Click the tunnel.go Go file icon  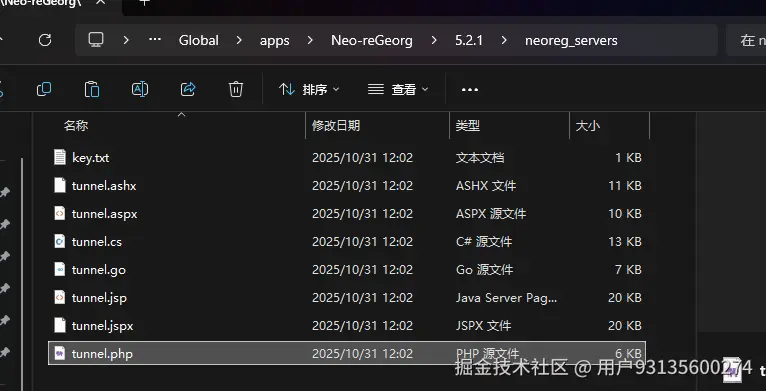click(60, 269)
